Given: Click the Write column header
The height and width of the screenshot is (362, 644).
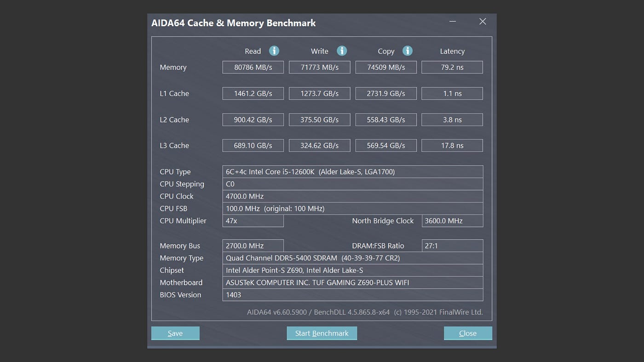Looking at the screenshot, I should (x=320, y=51).
